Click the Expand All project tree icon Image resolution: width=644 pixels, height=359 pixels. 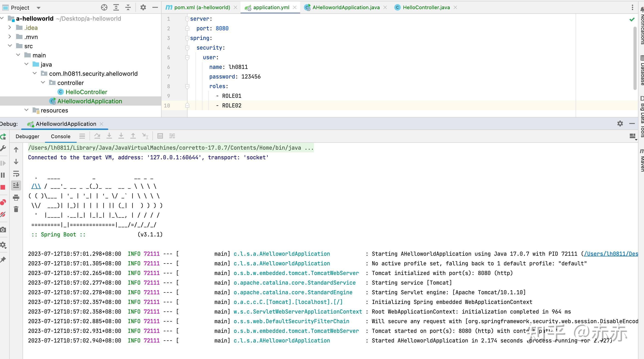tap(116, 8)
